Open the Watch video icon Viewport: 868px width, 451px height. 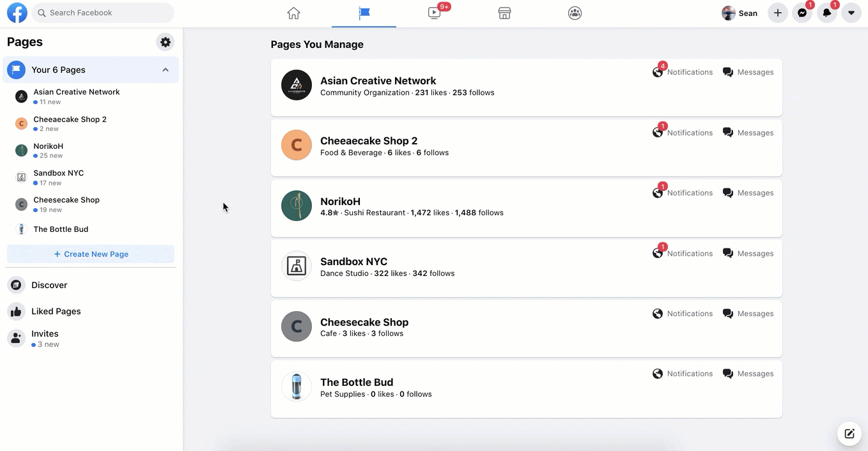pos(435,13)
